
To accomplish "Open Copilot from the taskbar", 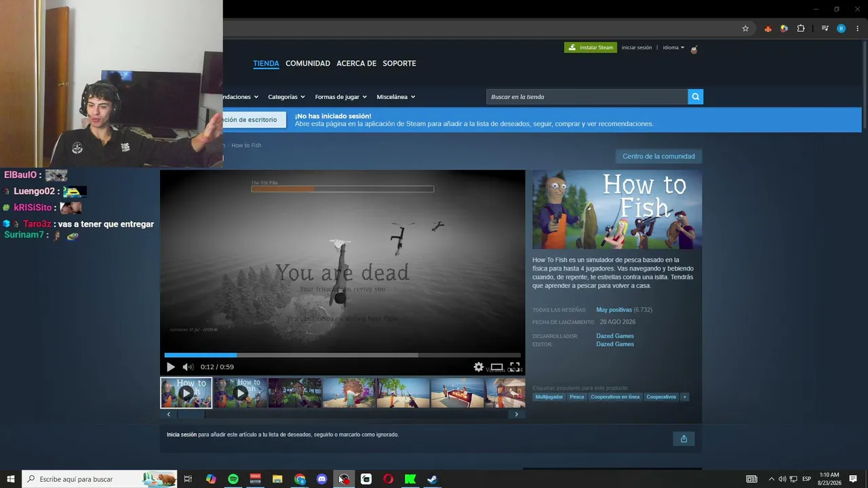I will 211,479.
